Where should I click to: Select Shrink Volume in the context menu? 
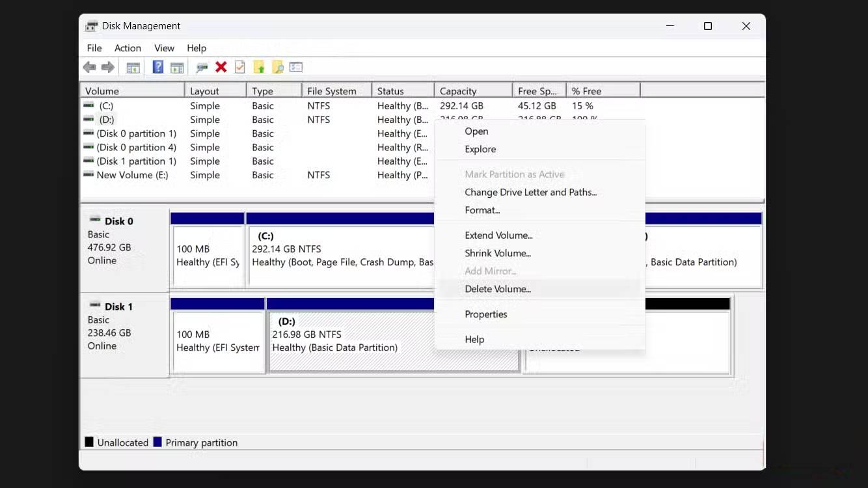click(x=498, y=253)
